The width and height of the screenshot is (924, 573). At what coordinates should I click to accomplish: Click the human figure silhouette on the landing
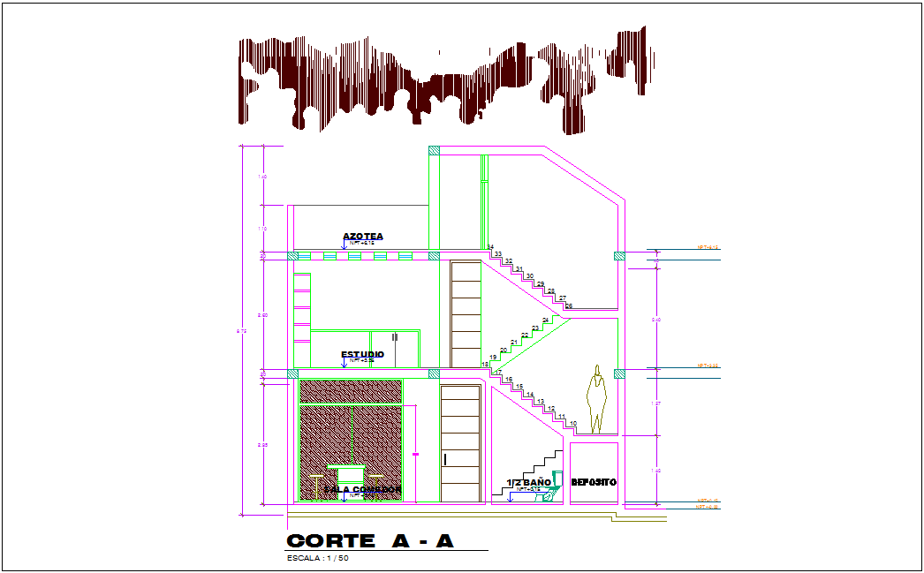[597, 399]
